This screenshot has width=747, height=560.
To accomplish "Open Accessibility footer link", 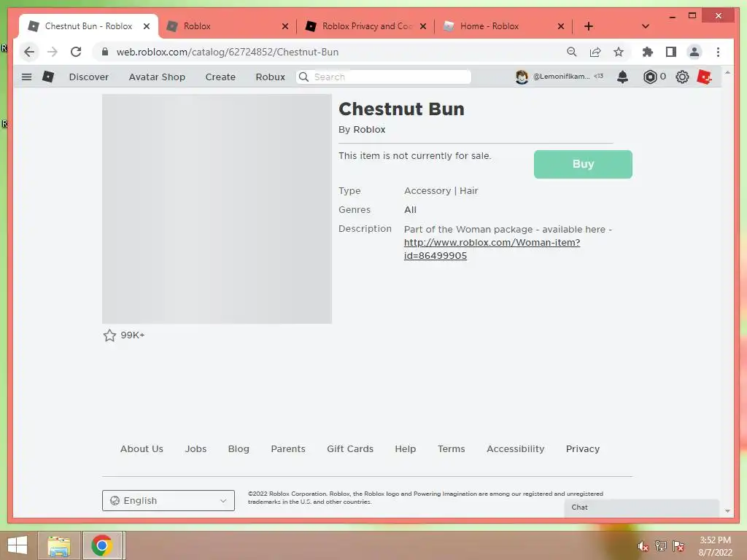I will (516, 448).
